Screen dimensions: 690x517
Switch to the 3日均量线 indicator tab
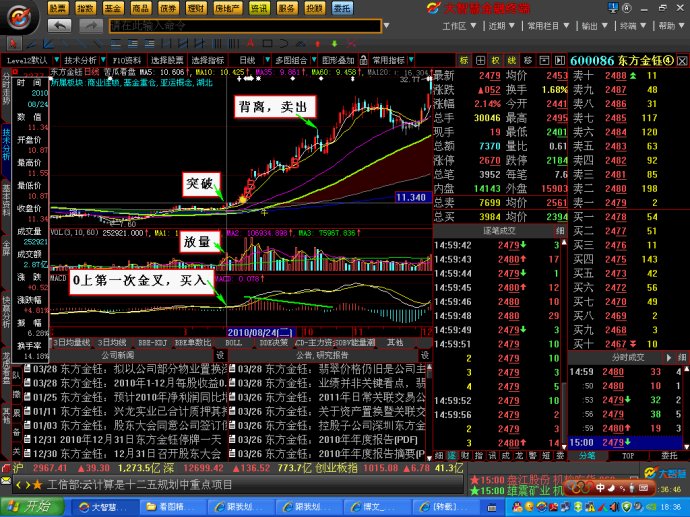pos(72,343)
